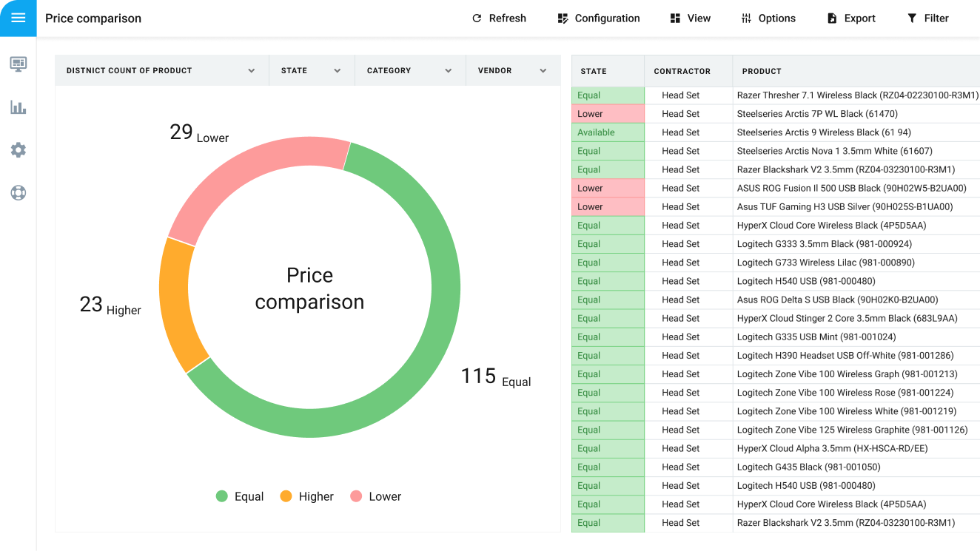Expand the Distinct Count of Product dropdown
980x551 pixels.
click(x=251, y=71)
